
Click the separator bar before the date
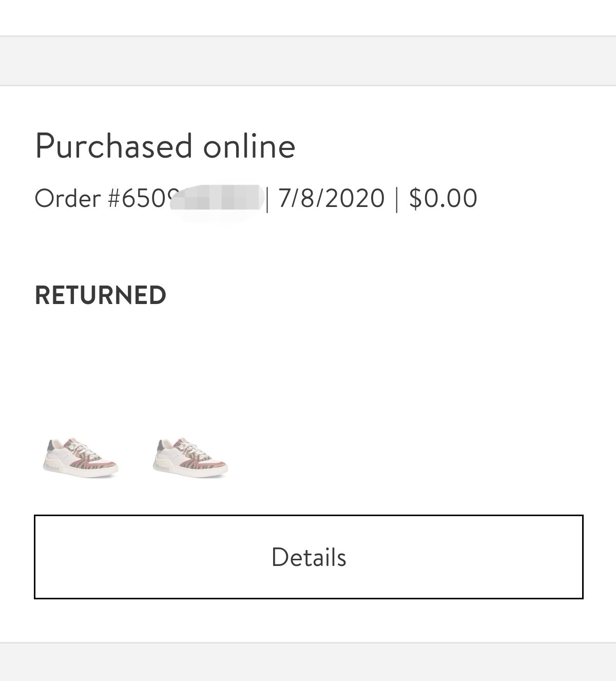(x=267, y=198)
